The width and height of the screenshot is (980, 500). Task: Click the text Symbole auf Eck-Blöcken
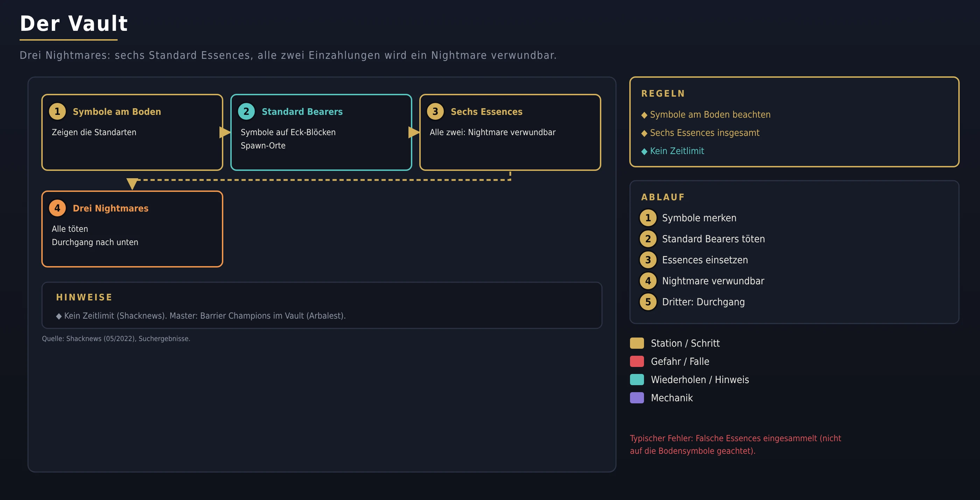(x=288, y=132)
